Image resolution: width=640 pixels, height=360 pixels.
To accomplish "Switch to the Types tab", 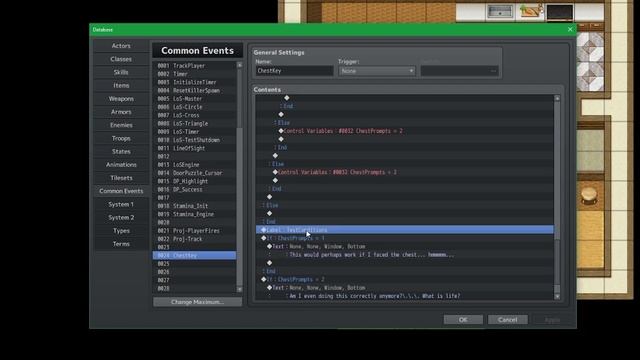I will pyautogui.click(x=121, y=231).
